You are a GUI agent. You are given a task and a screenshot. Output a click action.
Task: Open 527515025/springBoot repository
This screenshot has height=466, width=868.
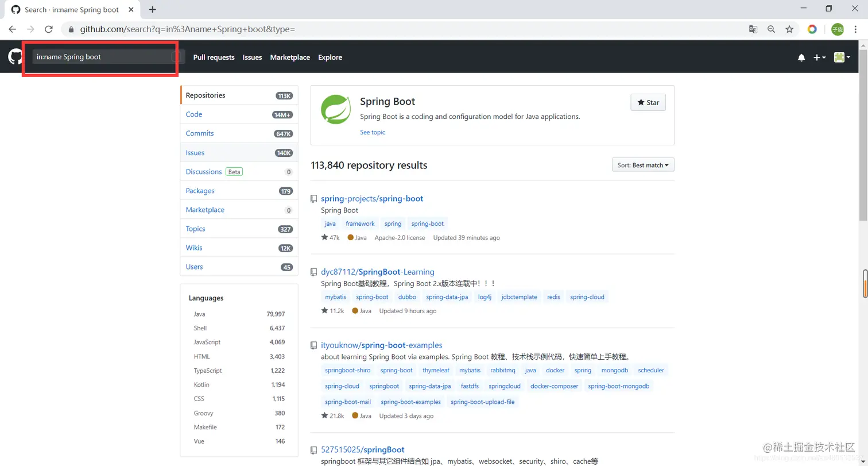(x=363, y=449)
